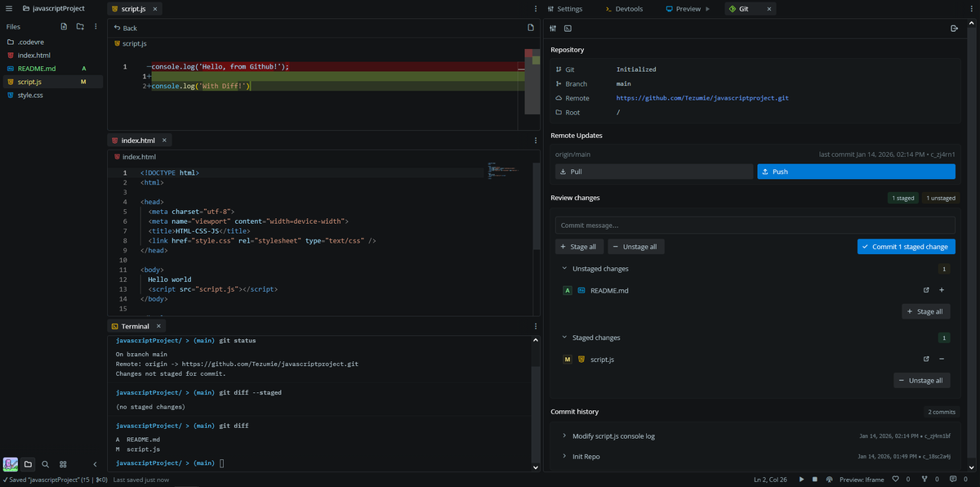
Task: Open the search sidebar icon
Action: coord(46,464)
